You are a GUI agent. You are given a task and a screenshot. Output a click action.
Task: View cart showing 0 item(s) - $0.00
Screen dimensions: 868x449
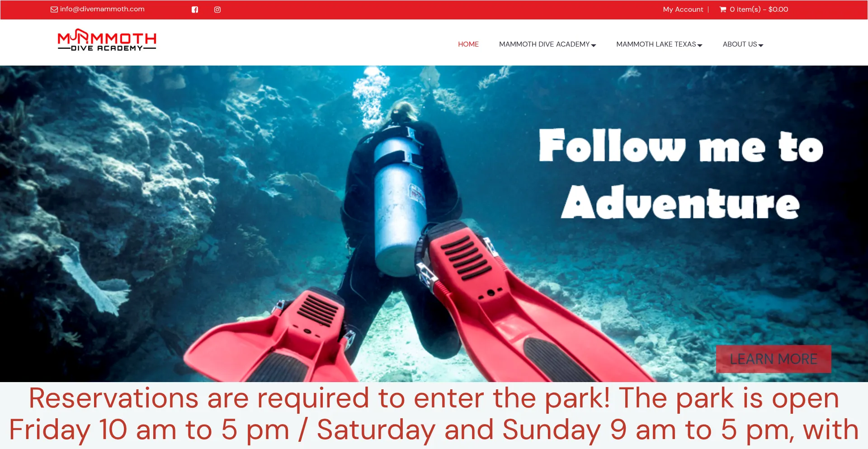pos(759,9)
